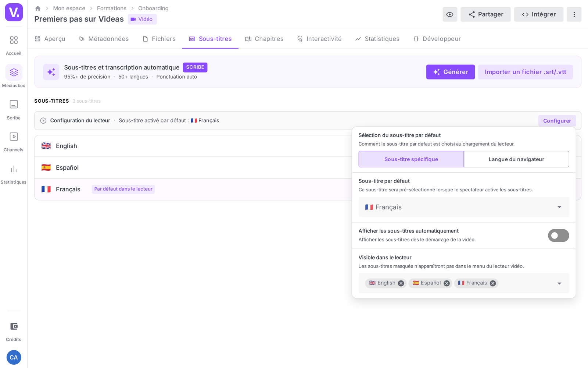588x368 pixels.
Task: Switch to the Développeur tab
Action: (437, 39)
